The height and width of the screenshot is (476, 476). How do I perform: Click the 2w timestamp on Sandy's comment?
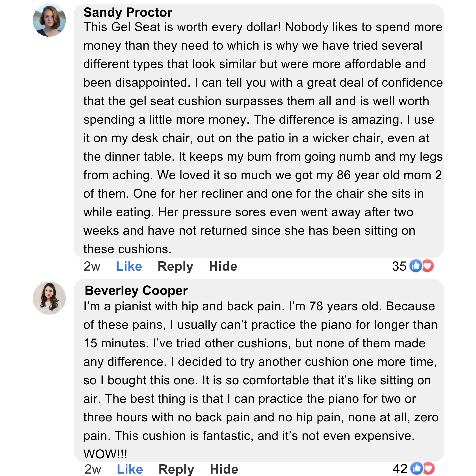pos(92,266)
